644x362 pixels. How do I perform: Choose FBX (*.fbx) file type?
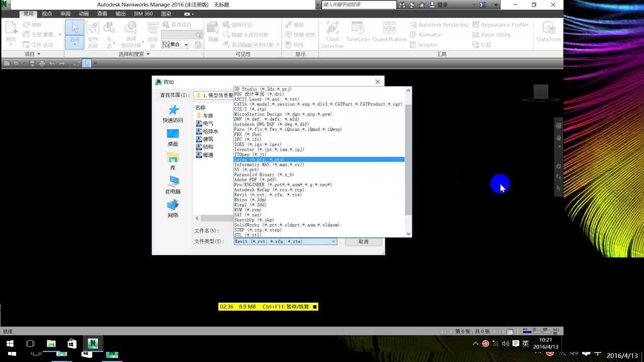[x=319, y=135]
